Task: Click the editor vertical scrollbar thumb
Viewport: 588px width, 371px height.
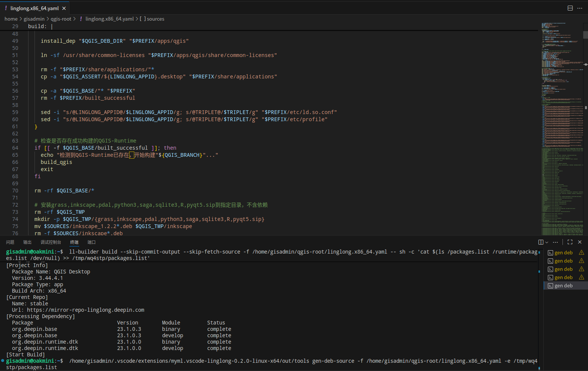Action: click(585, 35)
